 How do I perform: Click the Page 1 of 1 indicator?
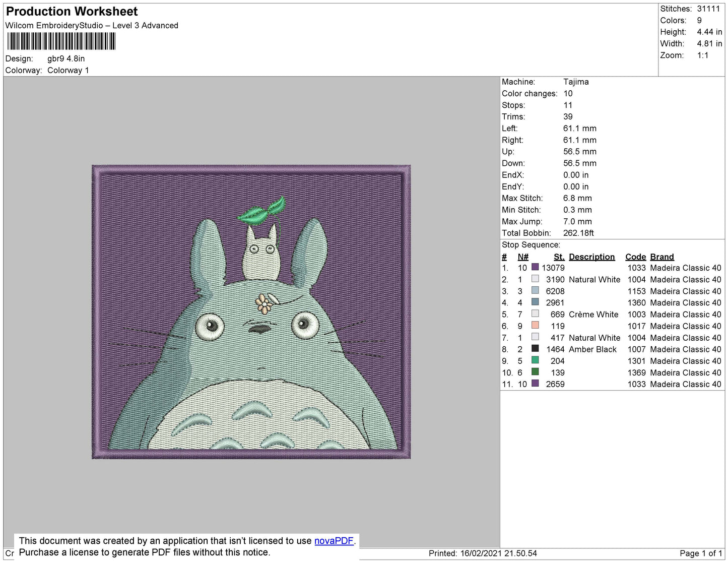[x=700, y=553]
